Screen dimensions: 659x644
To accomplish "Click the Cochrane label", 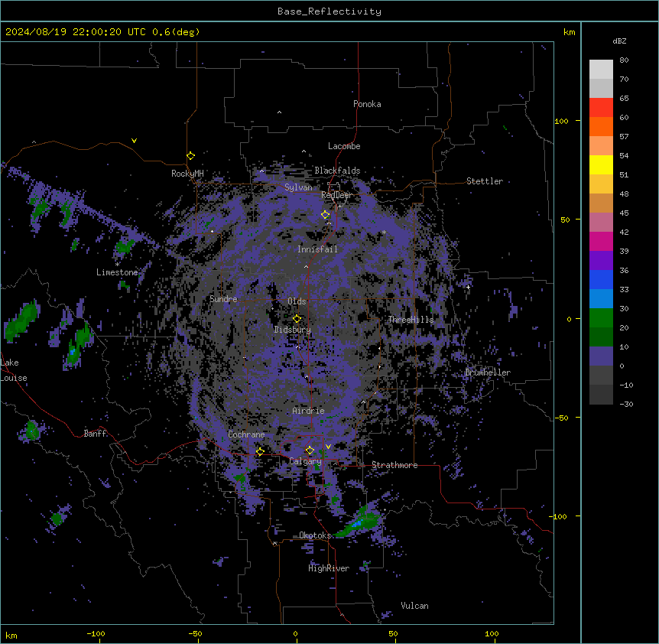I will pos(246,434).
